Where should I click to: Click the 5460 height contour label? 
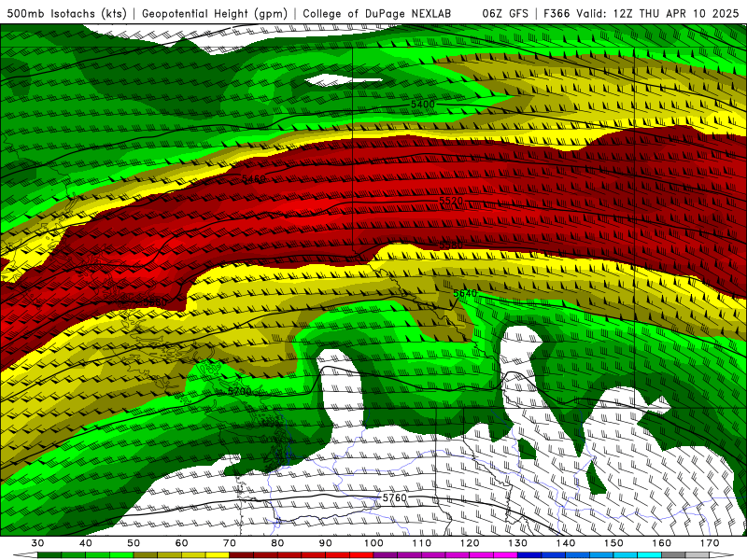(x=253, y=179)
